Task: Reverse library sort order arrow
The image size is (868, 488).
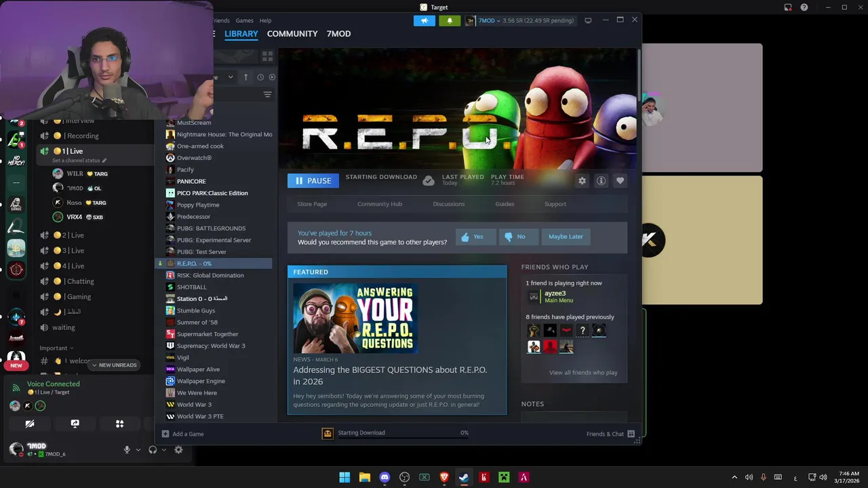Action: (x=245, y=77)
